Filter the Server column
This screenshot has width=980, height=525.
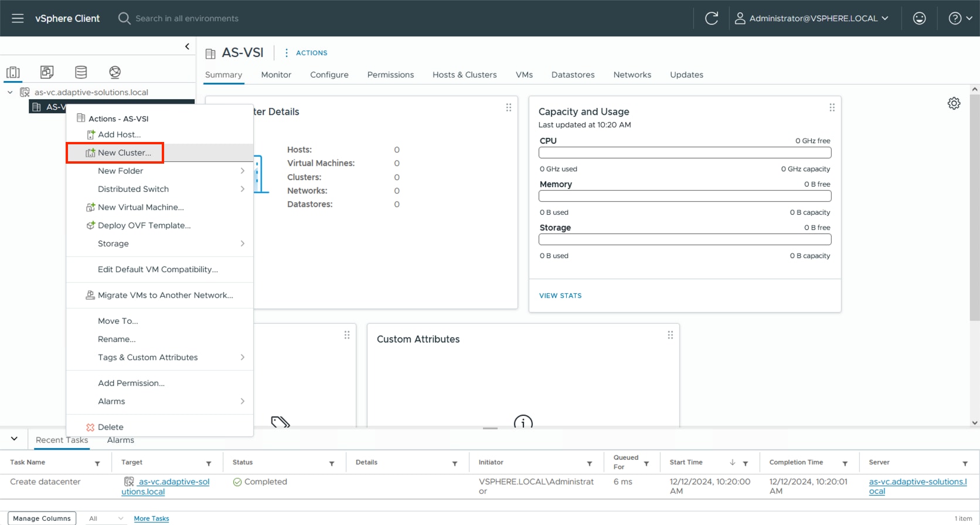965,463
